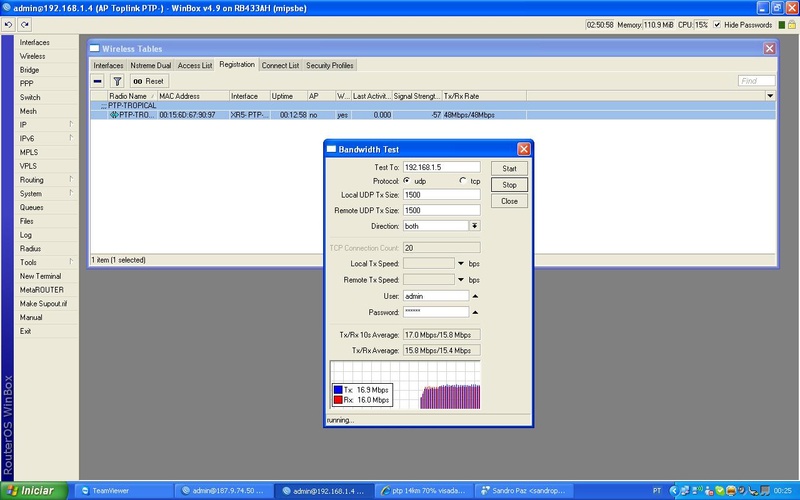Click the Test To address field

point(441,167)
